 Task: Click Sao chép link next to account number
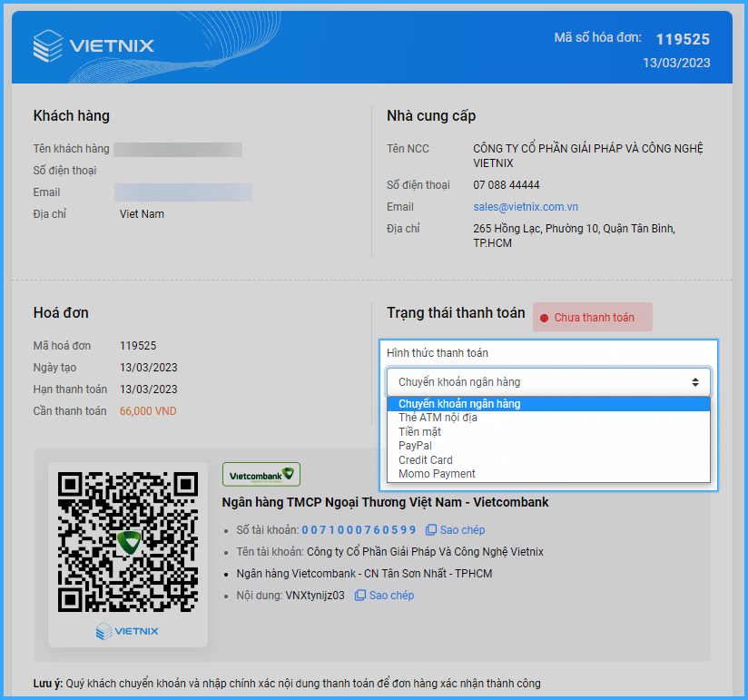462,529
